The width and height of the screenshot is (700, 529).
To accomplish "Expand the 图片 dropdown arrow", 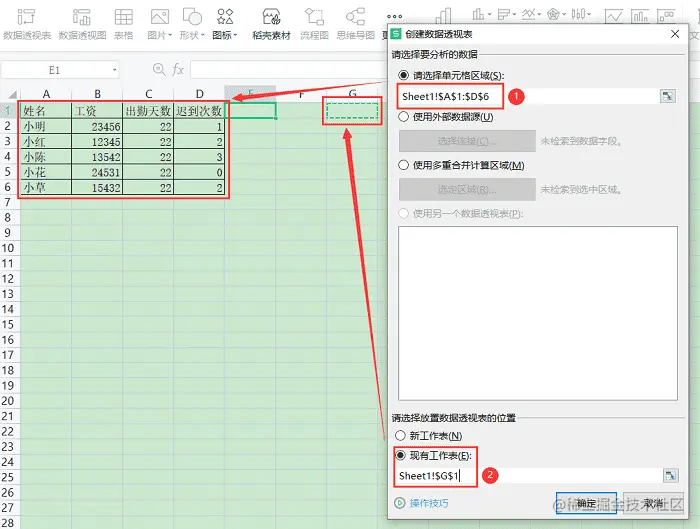I will click(x=170, y=35).
